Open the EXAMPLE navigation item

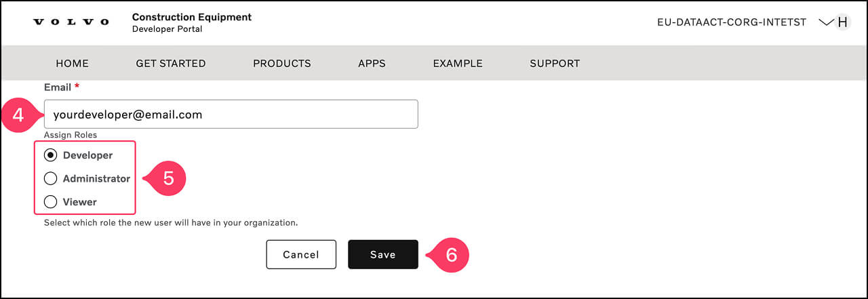[x=458, y=64]
